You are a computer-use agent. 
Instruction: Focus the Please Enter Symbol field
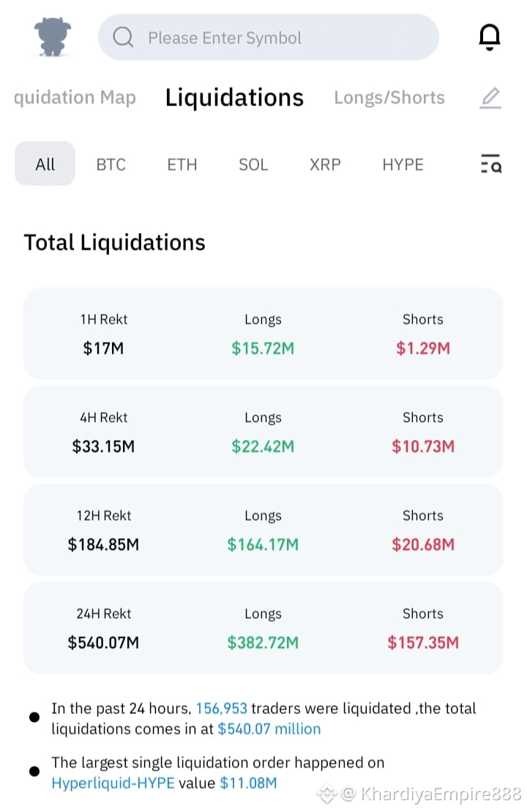coord(268,37)
